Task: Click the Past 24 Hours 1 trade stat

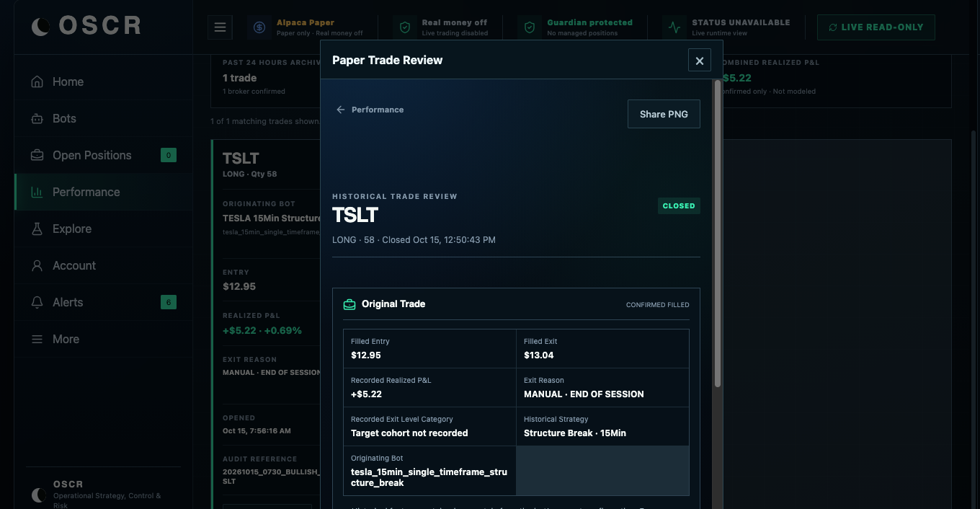Action: click(239, 78)
